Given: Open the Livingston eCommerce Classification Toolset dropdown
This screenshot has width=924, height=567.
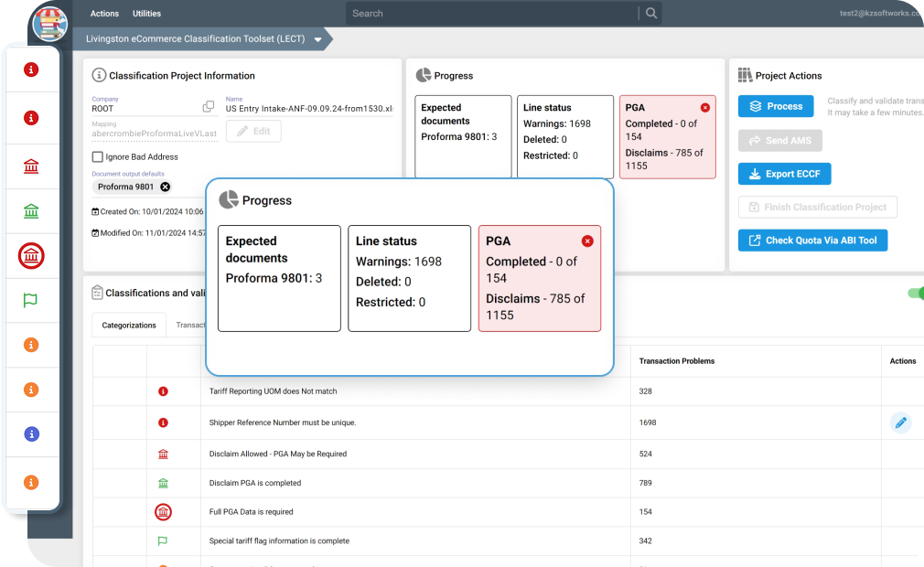Looking at the screenshot, I should [x=317, y=39].
